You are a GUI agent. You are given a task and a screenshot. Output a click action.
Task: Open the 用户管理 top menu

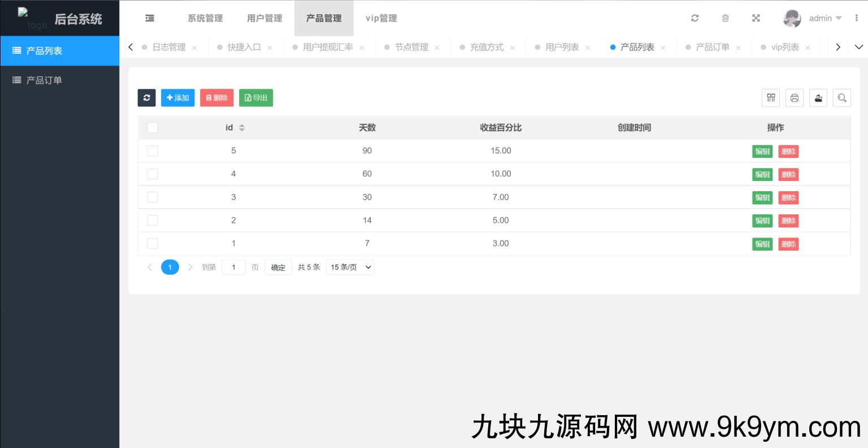coord(264,18)
